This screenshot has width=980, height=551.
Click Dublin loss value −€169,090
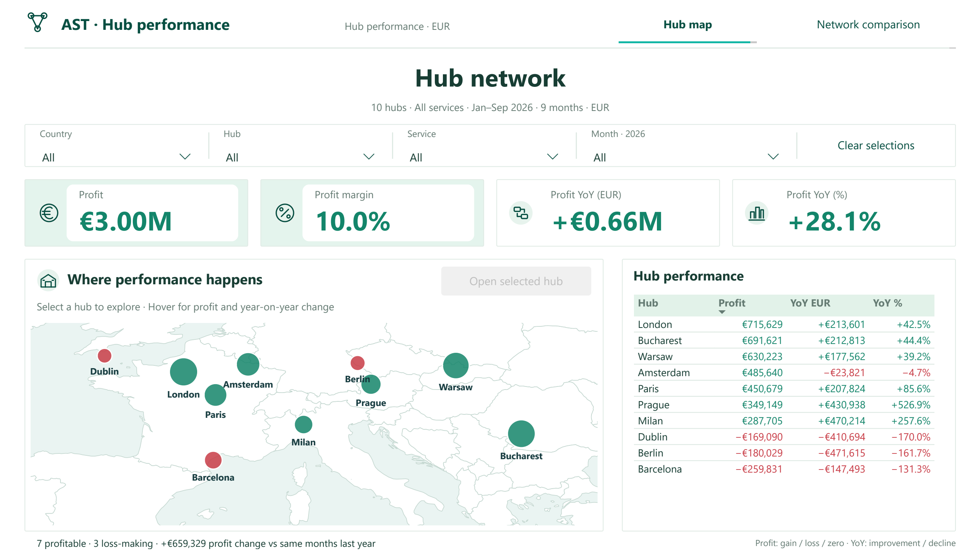point(759,437)
